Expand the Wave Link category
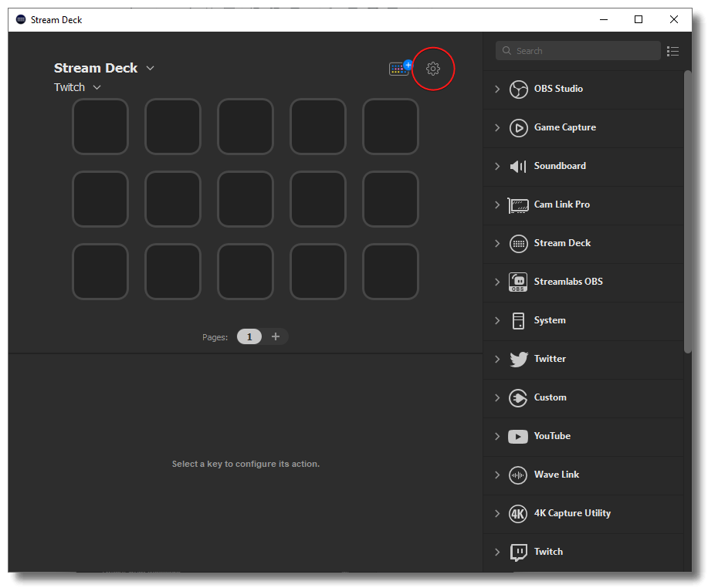 click(497, 475)
